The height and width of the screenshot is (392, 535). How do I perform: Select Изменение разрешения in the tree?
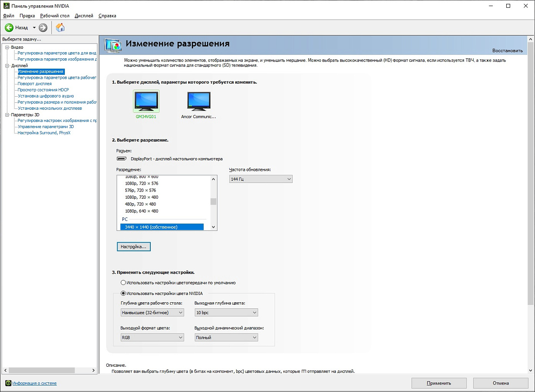coord(41,71)
